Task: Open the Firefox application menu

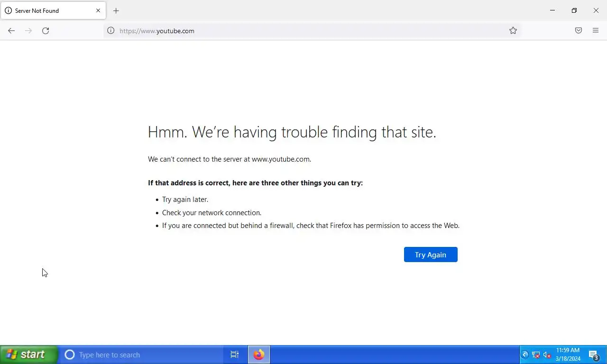Action: tap(596, 31)
